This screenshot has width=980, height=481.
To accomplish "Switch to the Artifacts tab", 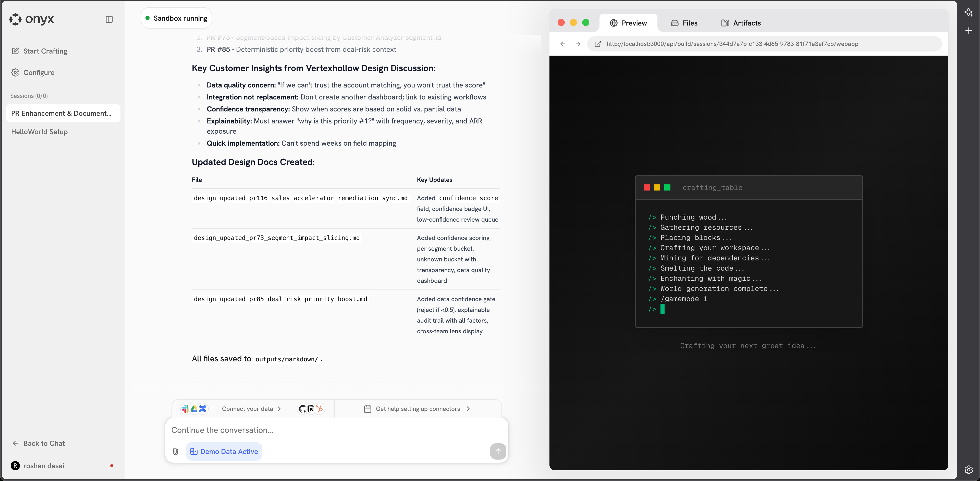I will click(x=741, y=23).
